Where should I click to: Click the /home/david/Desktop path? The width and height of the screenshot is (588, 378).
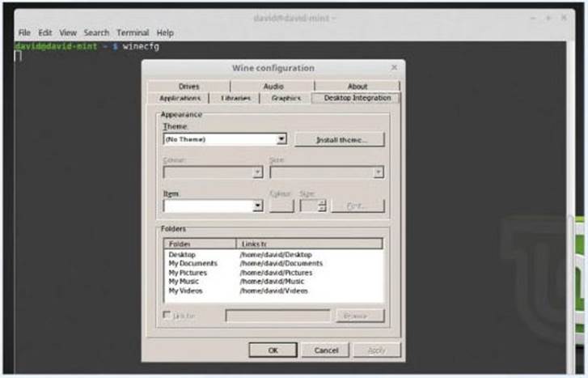point(276,254)
